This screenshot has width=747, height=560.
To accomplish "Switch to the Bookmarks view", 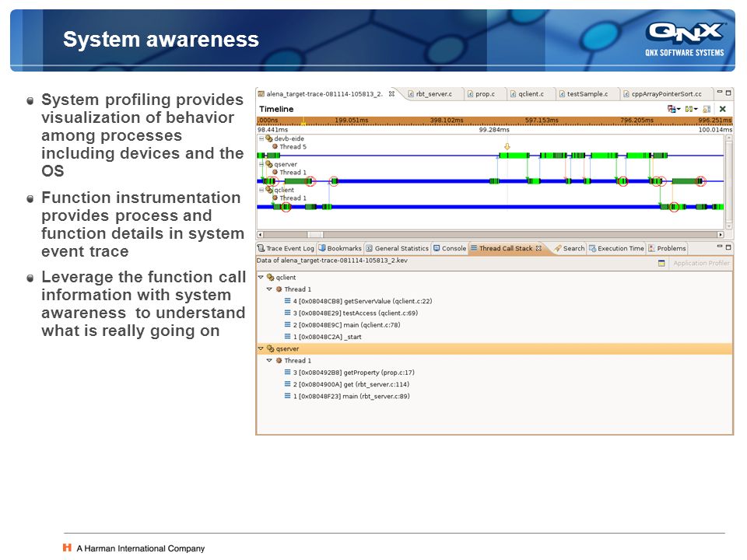I will (x=340, y=249).
